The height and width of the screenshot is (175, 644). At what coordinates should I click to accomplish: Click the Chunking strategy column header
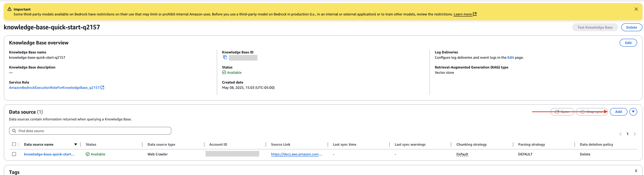click(x=471, y=145)
